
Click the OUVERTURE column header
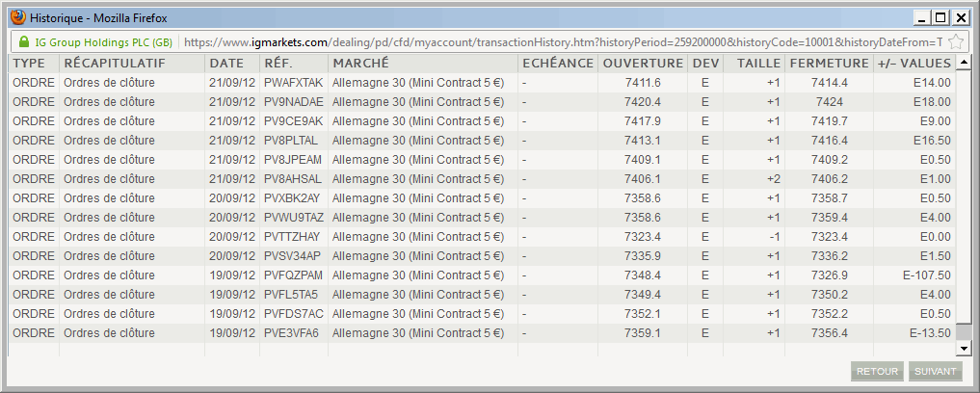(x=643, y=64)
